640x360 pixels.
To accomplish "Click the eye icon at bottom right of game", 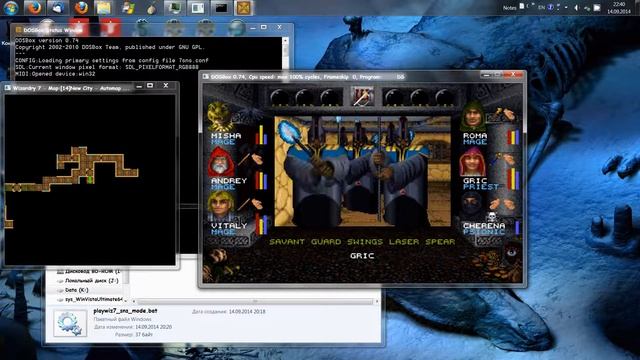I will (x=511, y=252).
